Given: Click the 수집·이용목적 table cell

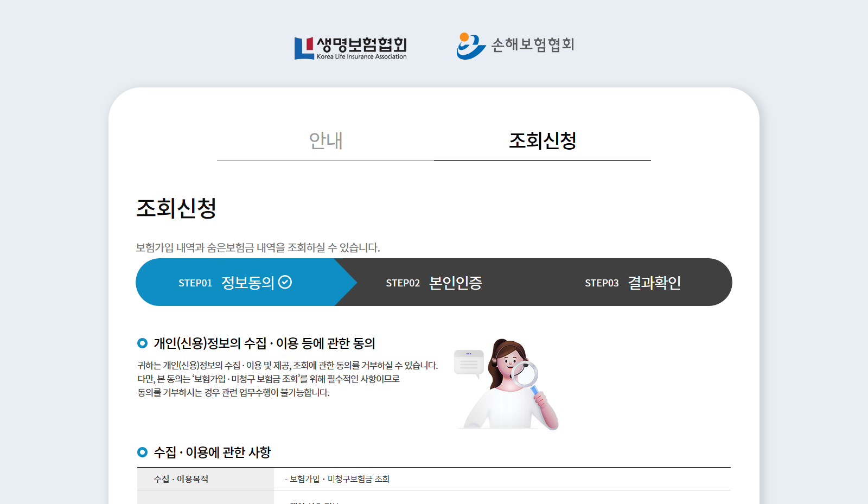Looking at the screenshot, I should tap(206, 479).
